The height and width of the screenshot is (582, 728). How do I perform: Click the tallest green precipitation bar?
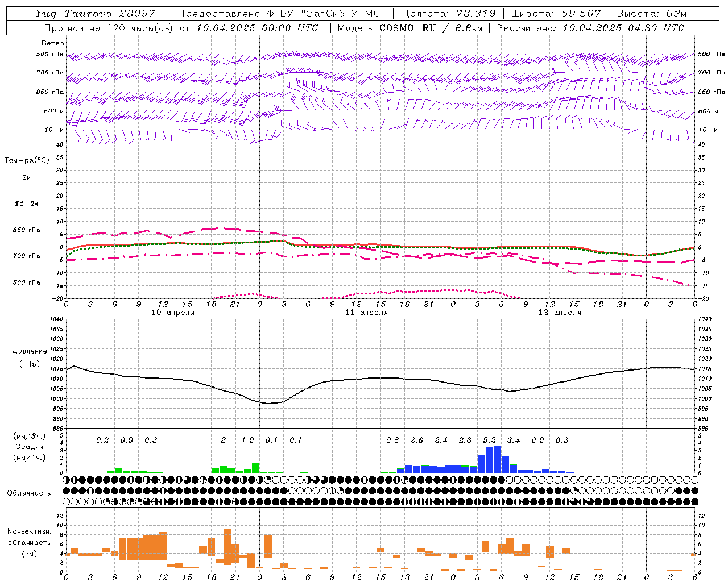click(x=255, y=468)
